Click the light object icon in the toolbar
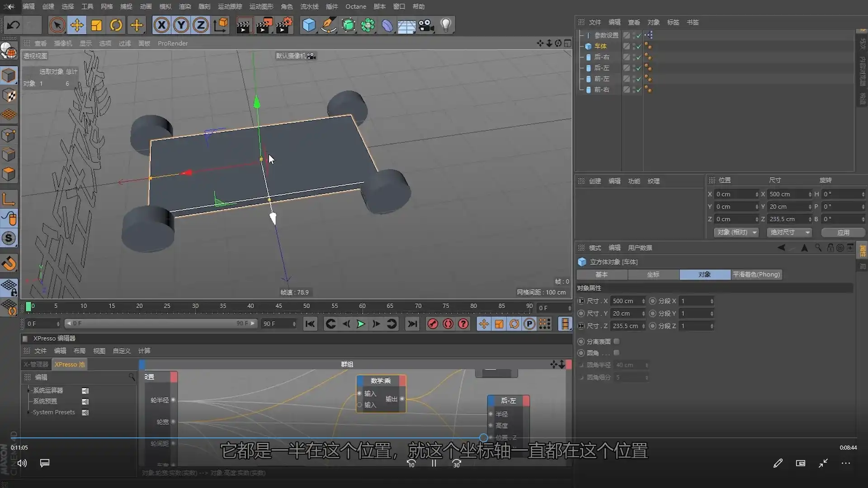The height and width of the screenshot is (488, 868). (447, 25)
